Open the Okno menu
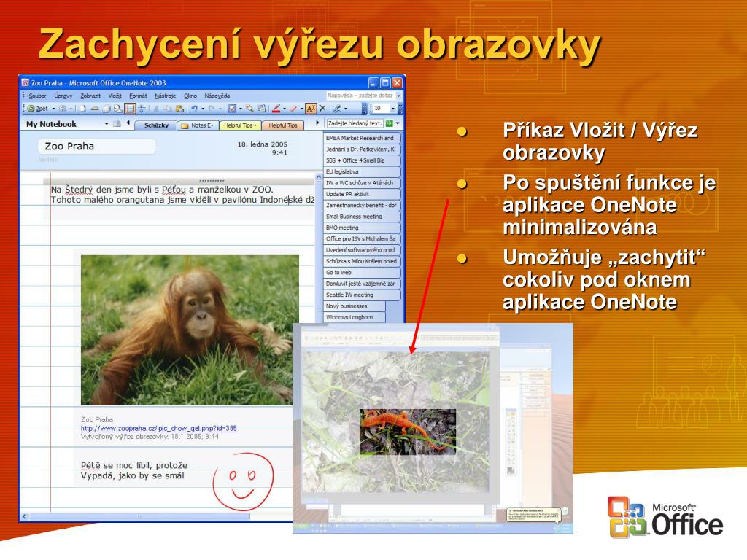This screenshot has height=560, width=747. (190, 96)
